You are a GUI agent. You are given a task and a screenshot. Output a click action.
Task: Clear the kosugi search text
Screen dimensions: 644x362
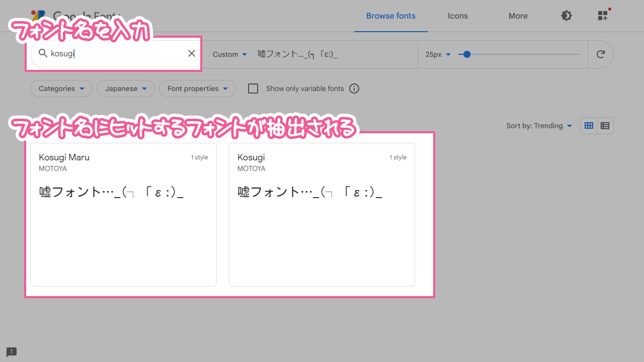(x=192, y=53)
